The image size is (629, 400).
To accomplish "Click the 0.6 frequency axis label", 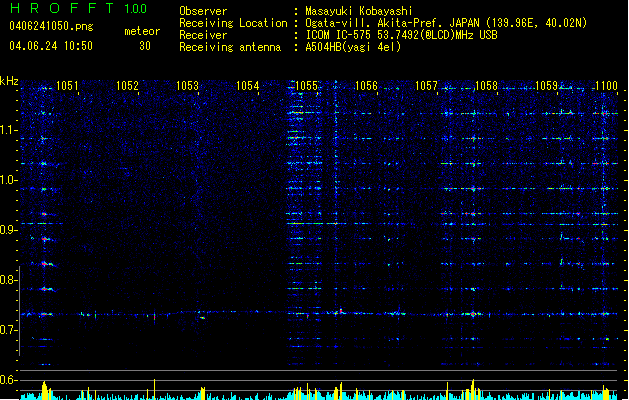I will point(8,380).
